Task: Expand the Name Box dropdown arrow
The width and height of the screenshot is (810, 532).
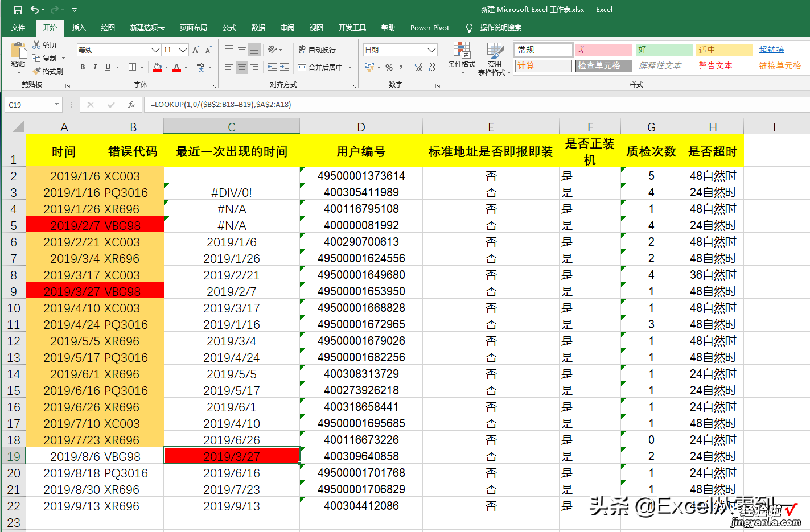Action: [x=56, y=105]
